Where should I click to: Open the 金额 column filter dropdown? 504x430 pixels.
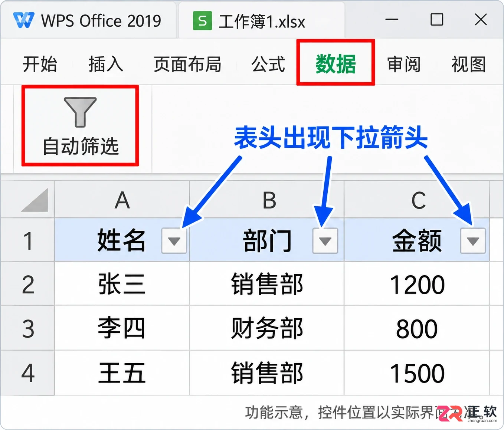[x=473, y=241]
